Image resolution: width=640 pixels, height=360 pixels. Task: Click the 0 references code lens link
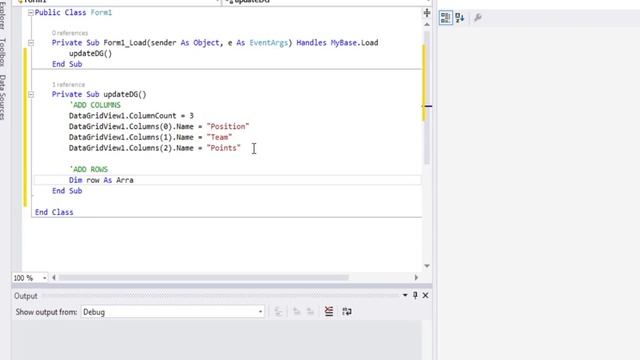[x=70, y=33]
